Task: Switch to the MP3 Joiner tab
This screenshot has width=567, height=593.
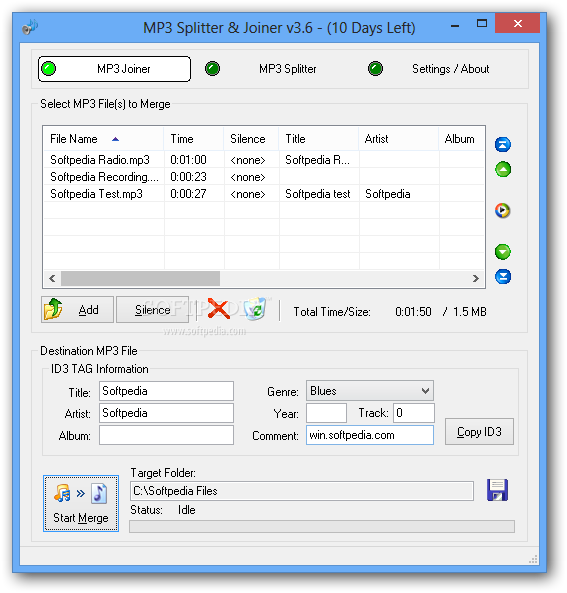Action: tap(114, 69)
